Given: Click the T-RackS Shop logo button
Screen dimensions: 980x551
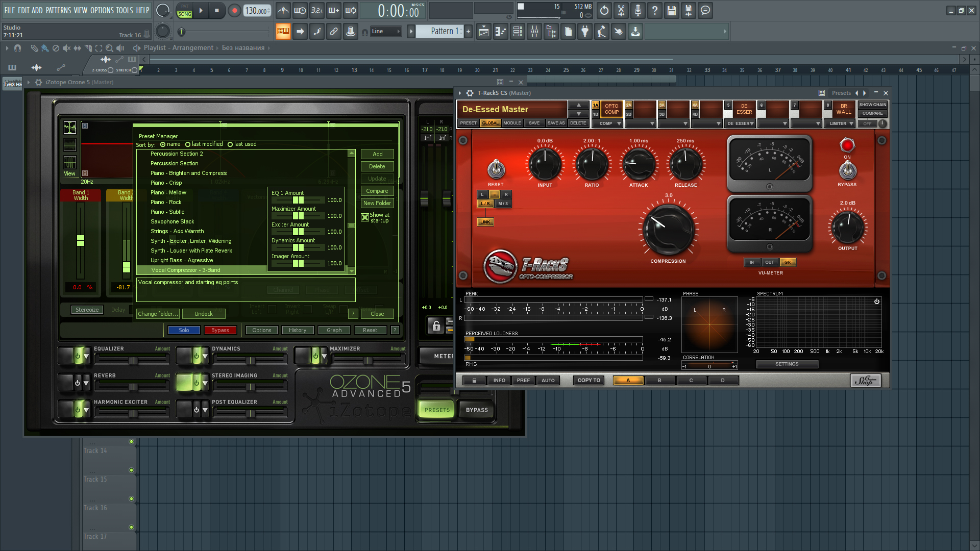Looking at the screenshot, I should tap(866, 381).
